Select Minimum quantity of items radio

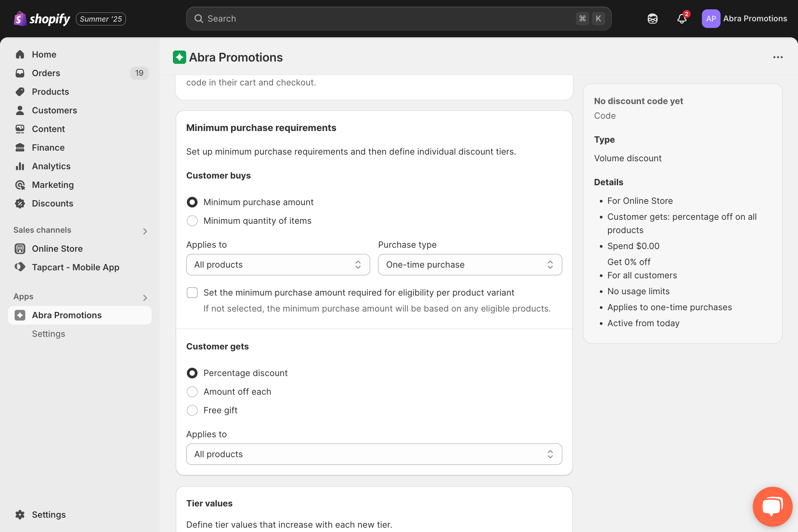click(192, 221)
